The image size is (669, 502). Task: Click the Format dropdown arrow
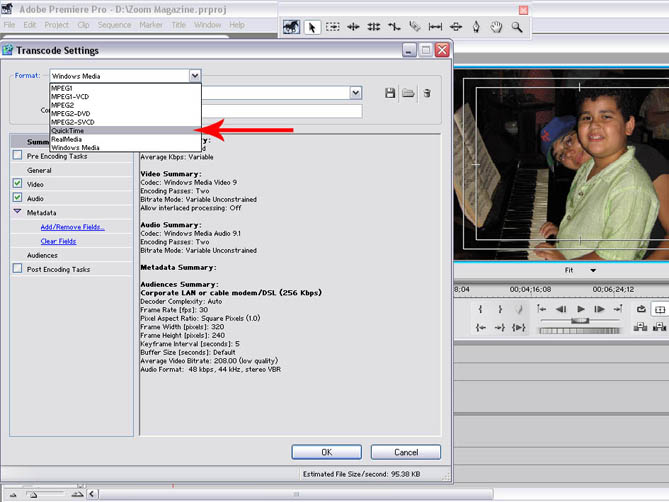tap(194, 75)
